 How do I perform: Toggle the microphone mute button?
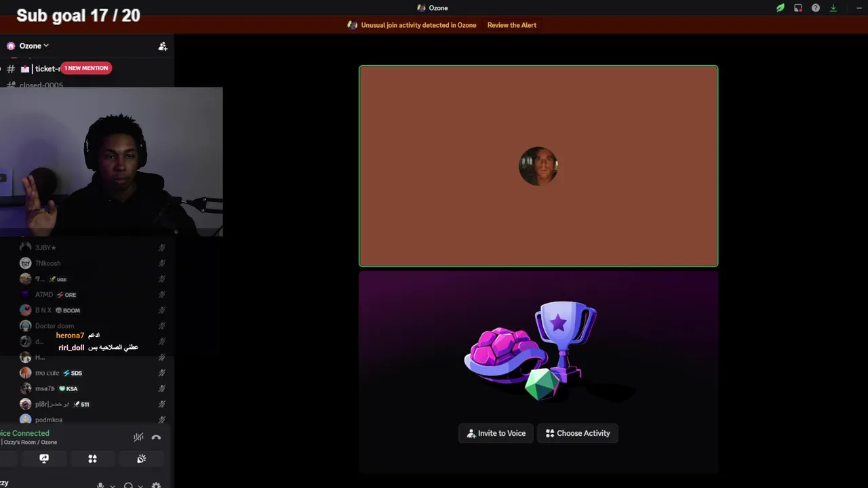[100, 486]
